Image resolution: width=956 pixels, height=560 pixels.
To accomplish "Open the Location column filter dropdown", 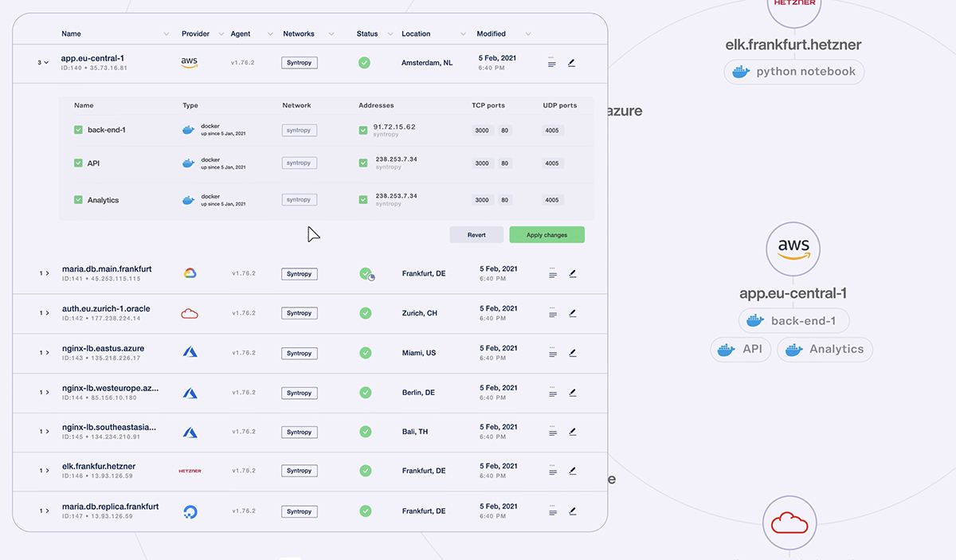I will click(464, 34).
